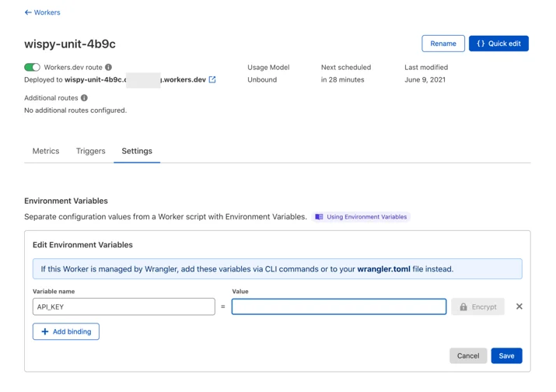Toggle the Workers.dev route switch
The width and height of the screenshot is (556, 392).
pyautogui.click(x=32, y=67)
